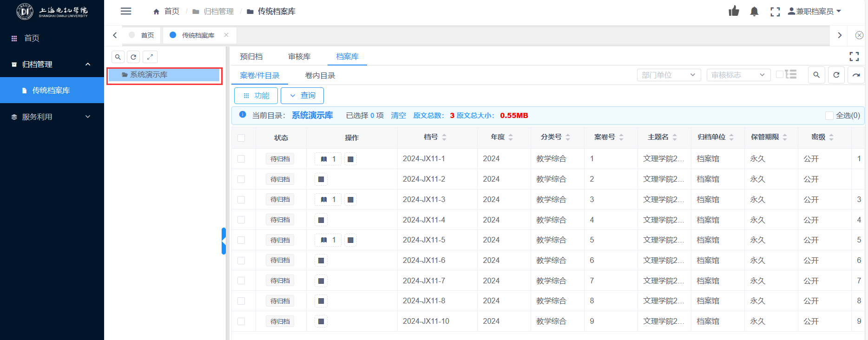Open the 部门单位 dropdown
Viewport: 868px width, 340px height.
668,75
